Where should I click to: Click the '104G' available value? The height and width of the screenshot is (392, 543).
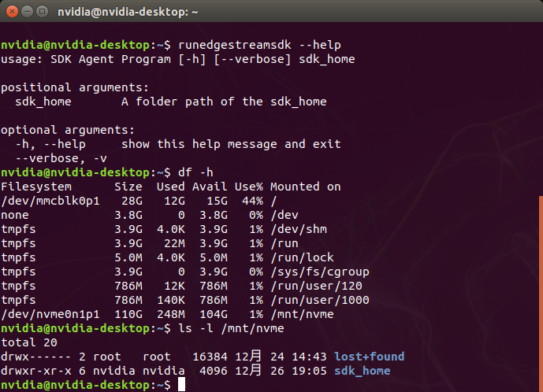pyautogui.click(x=214, y=315)
